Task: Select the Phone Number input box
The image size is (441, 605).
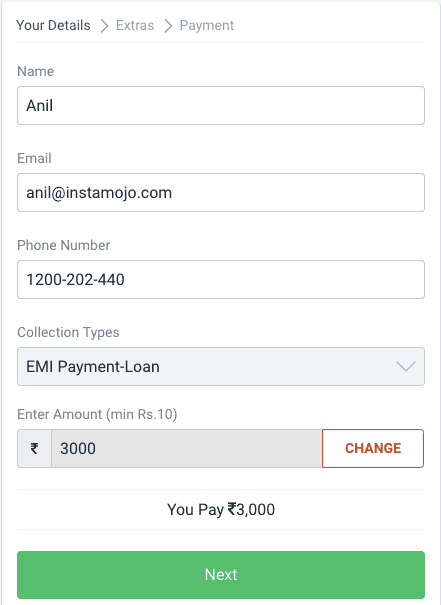Action: click(221, 279)
